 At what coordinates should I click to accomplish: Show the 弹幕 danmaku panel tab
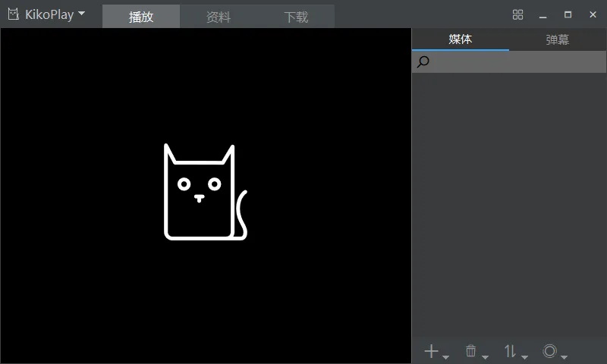(558, 39)
